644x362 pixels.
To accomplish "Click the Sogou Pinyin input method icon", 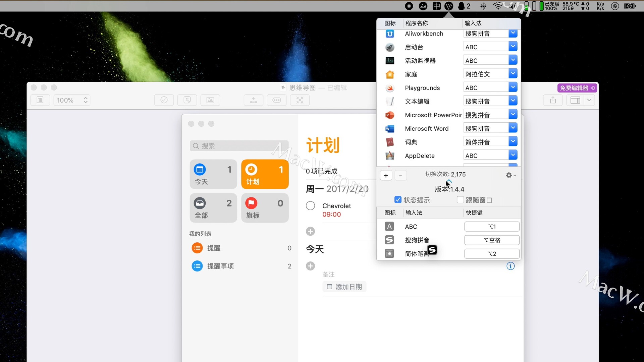I will [x=389, y=240].
